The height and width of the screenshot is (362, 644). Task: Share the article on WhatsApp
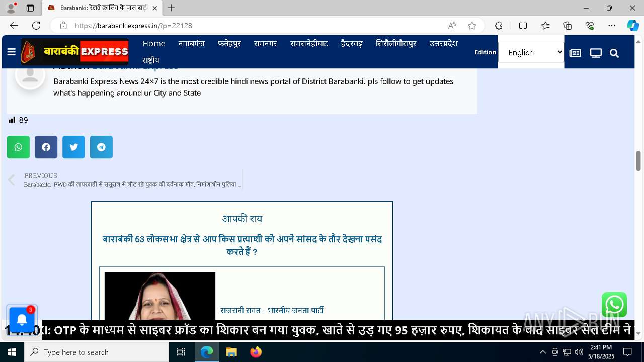(x=18, y=147)
